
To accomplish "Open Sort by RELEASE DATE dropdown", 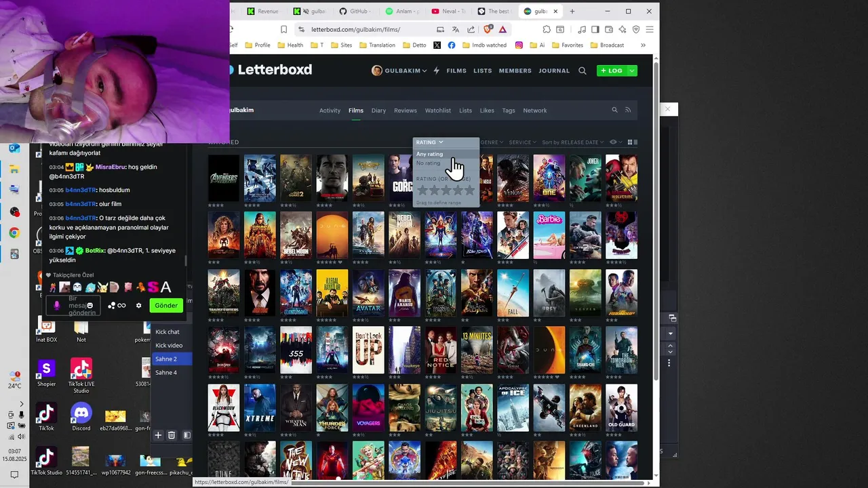I will click(573, 142).
